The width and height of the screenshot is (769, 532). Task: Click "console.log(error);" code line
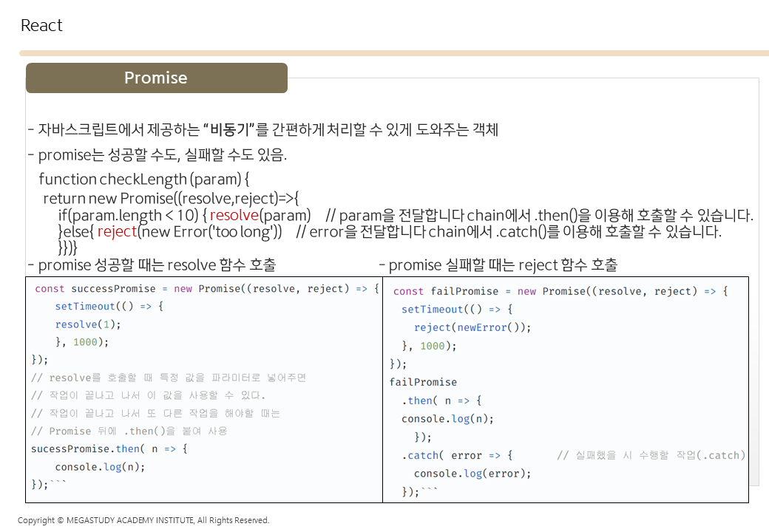pyautogui.click(x=472, y=474)
